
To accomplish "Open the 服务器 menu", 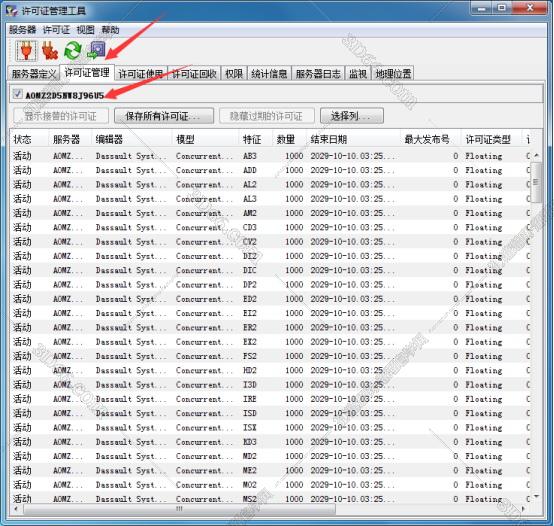I will [23, 30].
